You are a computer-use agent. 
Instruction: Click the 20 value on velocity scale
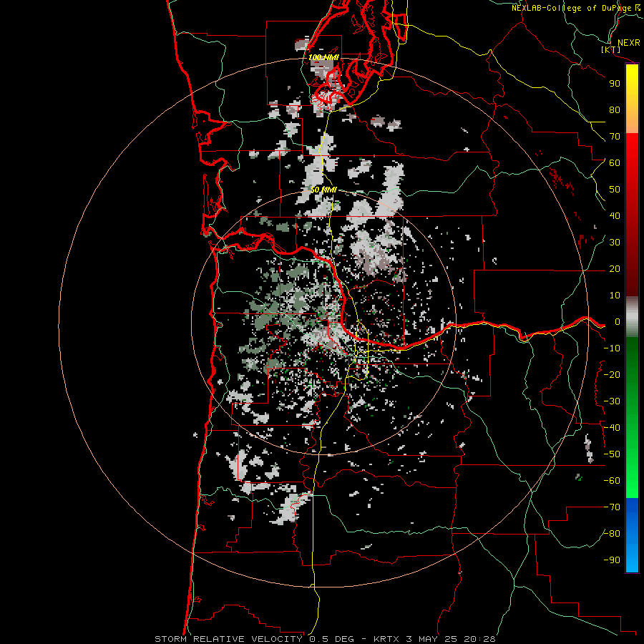pyautogui.click(x=615, y=268)
